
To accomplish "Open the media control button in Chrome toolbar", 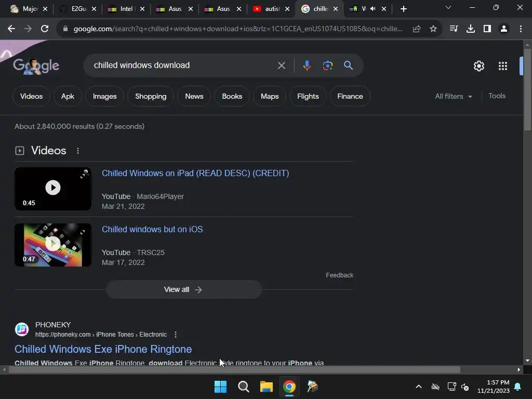I will tap(454, 29).
